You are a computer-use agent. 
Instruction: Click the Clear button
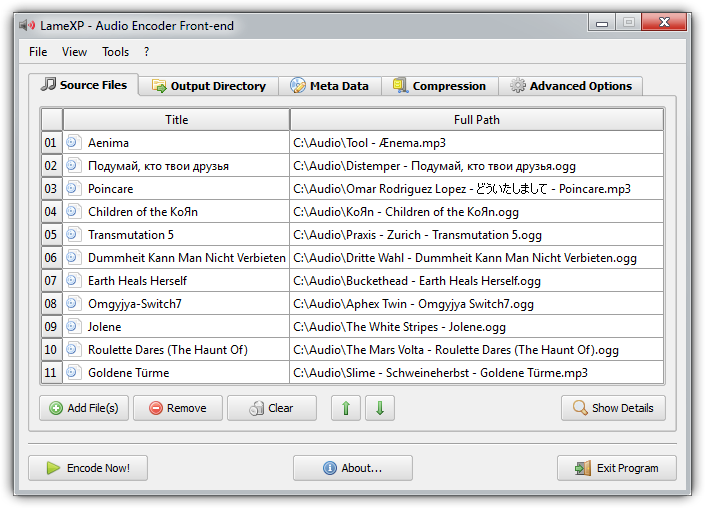coord(272,408)
